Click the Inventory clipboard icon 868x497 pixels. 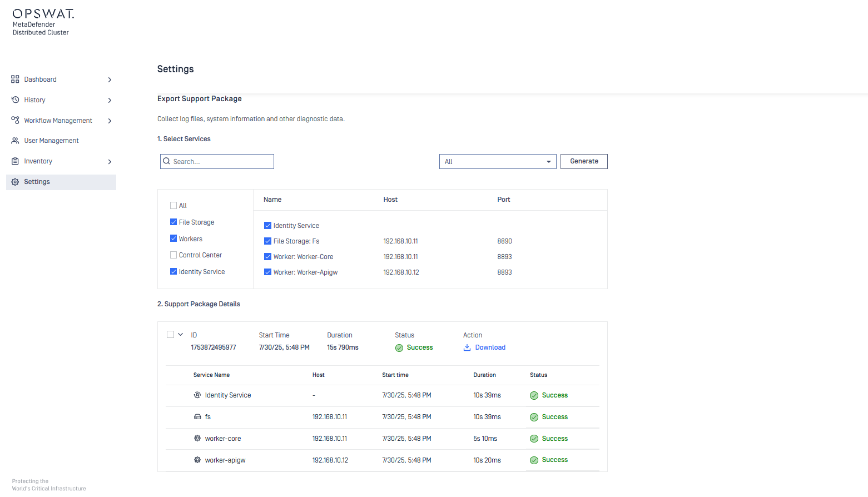(15, 161)
